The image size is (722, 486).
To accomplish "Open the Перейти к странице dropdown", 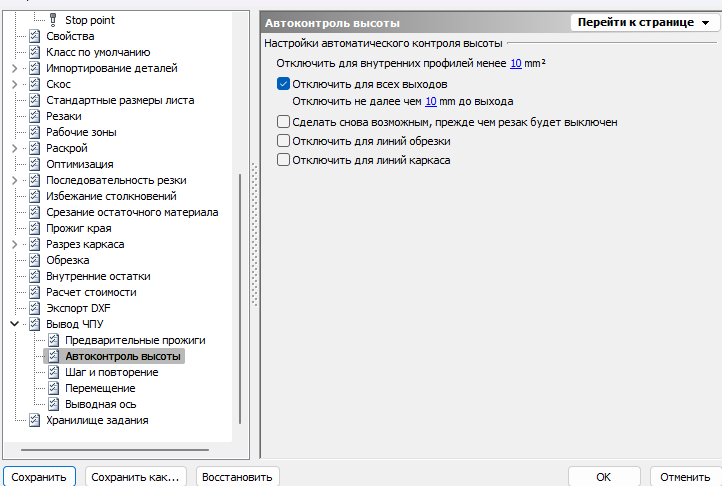I will tap(643, 22).
